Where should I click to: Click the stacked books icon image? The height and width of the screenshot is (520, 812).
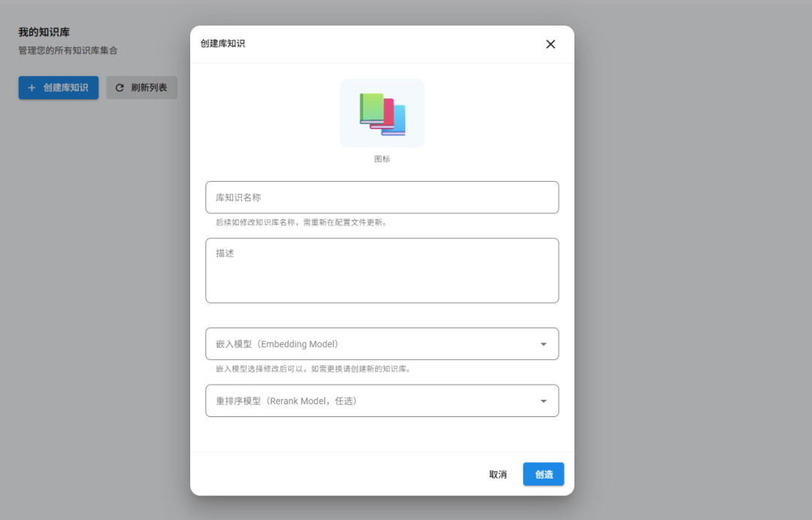[382, 114]
